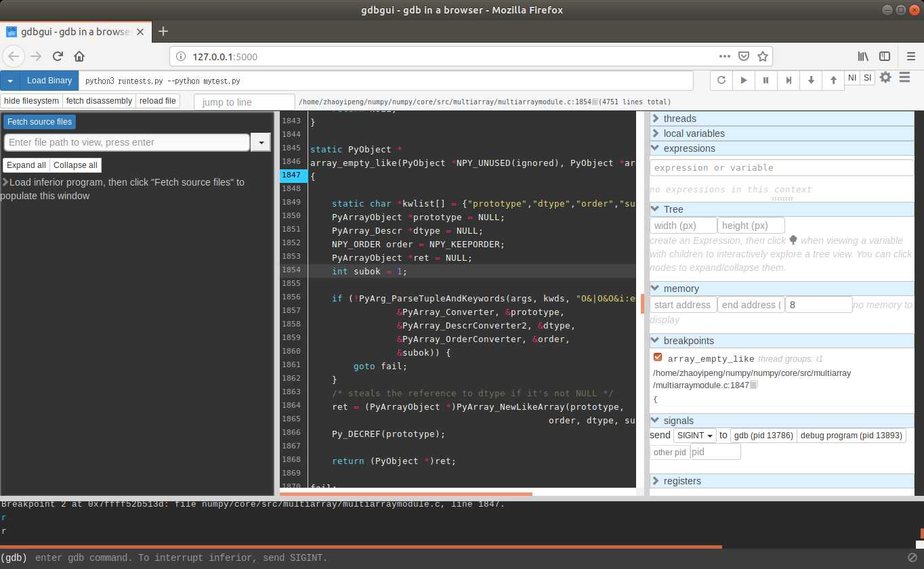Image resolution: width=924 pixels, height=569 pixels.
Task: Collapse the signals section
Action: 782,421
